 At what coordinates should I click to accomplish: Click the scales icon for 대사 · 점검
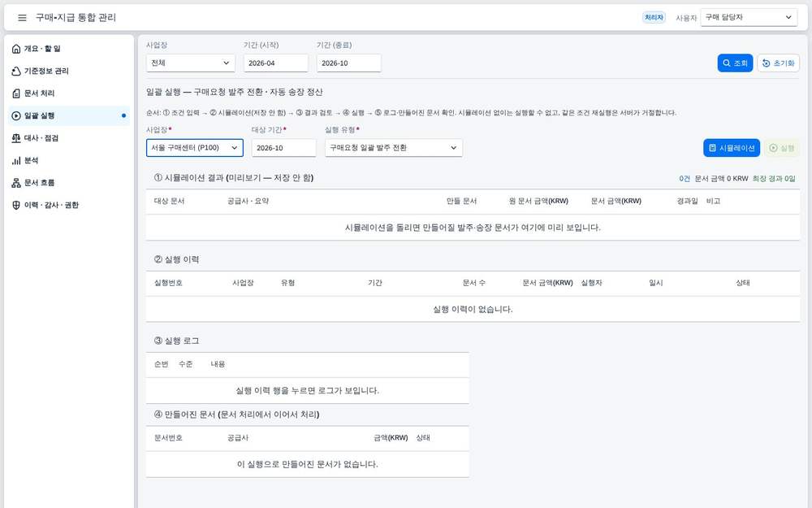click(x=16, y=138)
